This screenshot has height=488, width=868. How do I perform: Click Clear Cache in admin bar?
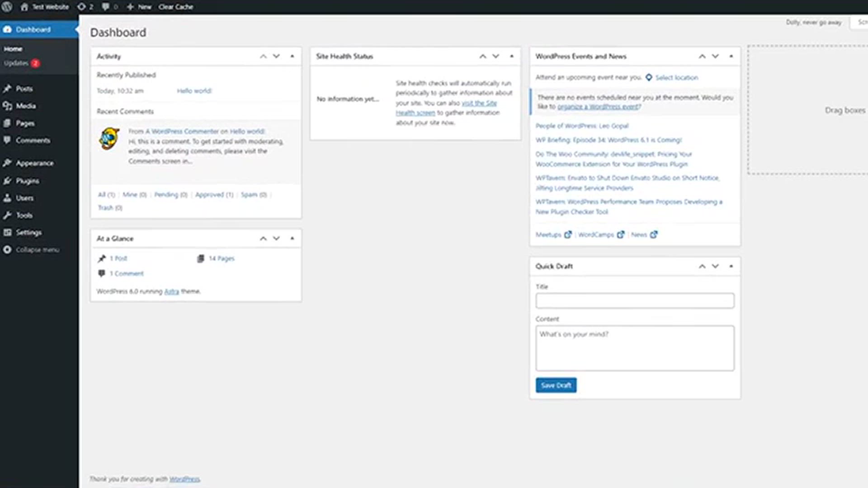176,7
